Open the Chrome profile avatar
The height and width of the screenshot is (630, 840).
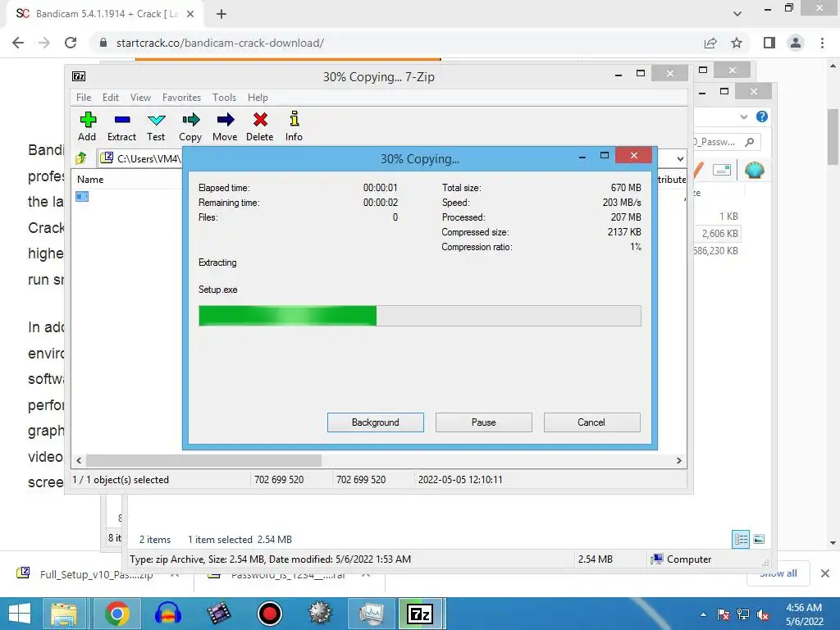796,43
